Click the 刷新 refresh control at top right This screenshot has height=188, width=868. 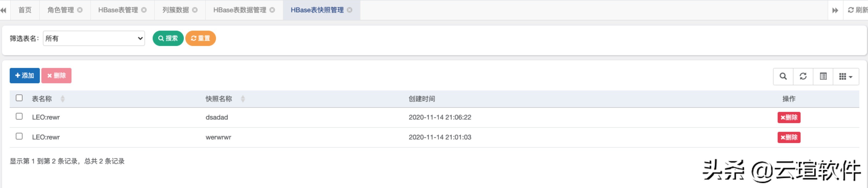pos(856,10)
